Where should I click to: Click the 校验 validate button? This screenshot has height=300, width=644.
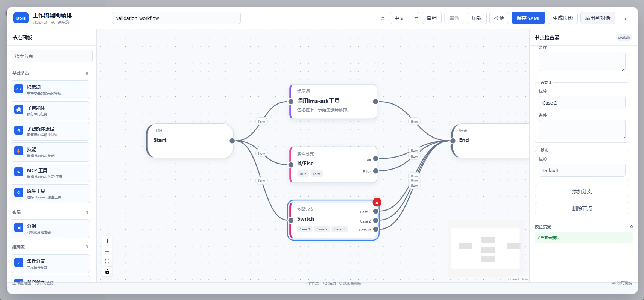click(x=499, y=18)
